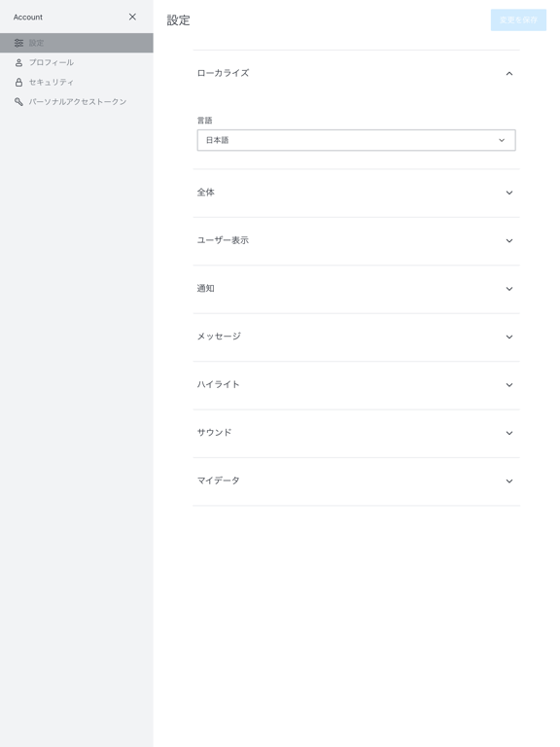Expand the ハイライト section chevron
The width and height of the screenshot is (560, 747).
click(x=509, y=385)
